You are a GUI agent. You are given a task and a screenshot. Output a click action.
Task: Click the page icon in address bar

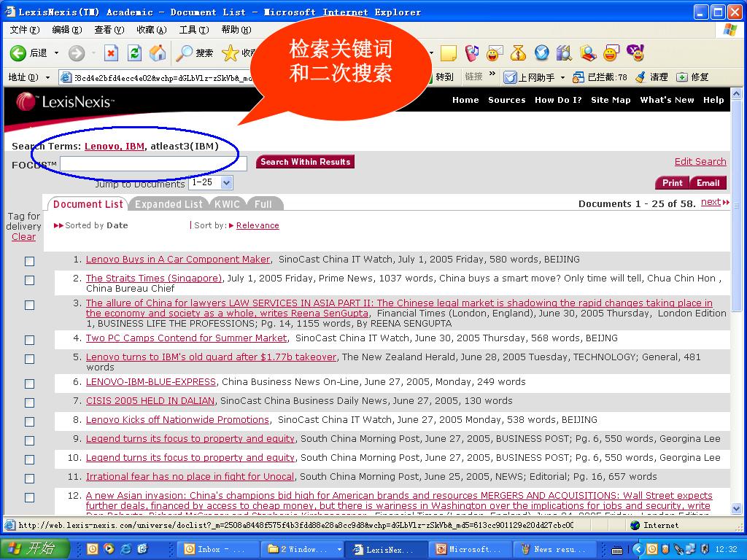click(x=66, y=77)
